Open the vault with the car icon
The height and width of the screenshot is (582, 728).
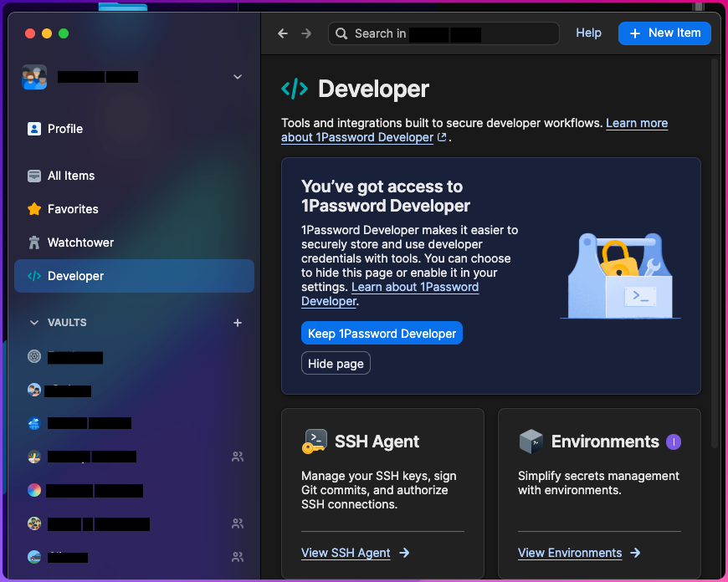(34, 557)
